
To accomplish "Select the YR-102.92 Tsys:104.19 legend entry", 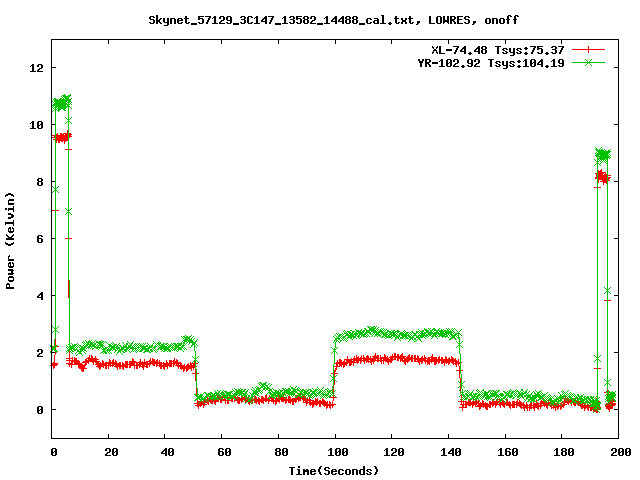I will [491, 63].
